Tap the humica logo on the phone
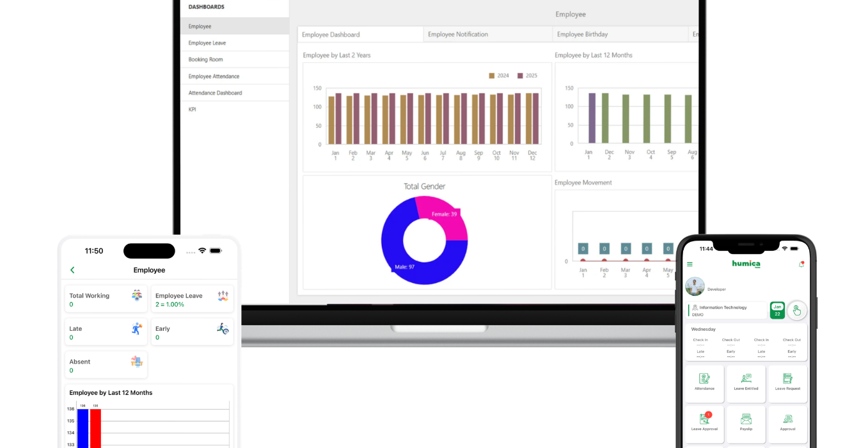The width and height of the screenshot is (868, 448). click(746, 264)
